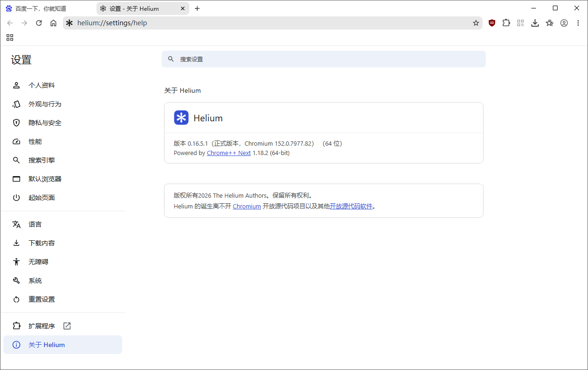Open 起始页面 settings section

[62, 198]
